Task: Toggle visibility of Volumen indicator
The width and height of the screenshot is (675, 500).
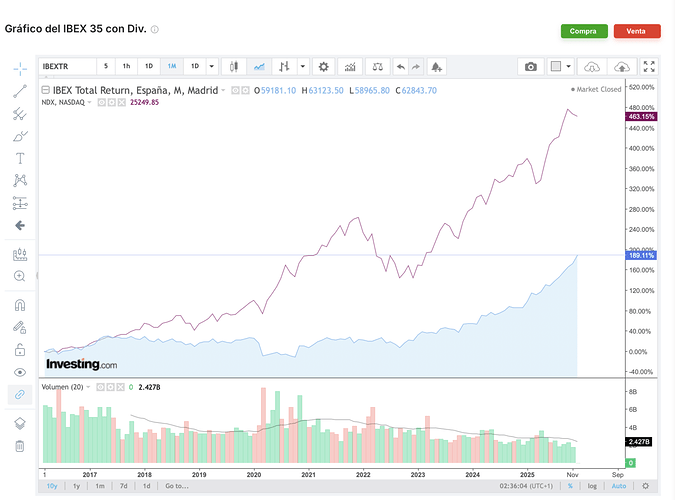Action: 100,387
